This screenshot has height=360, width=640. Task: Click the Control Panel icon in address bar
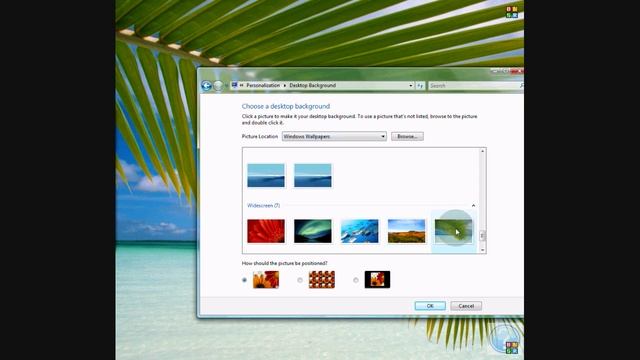(234, 85)
